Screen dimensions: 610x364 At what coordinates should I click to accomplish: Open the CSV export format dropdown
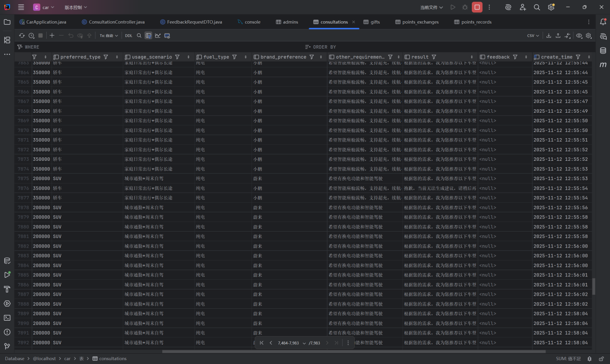tap(533, 36)
